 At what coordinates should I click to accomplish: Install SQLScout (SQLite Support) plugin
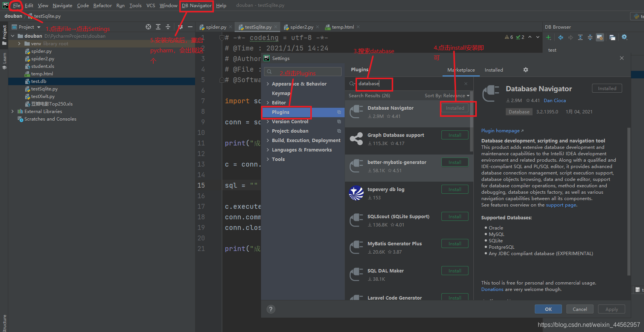pos(455,216)
